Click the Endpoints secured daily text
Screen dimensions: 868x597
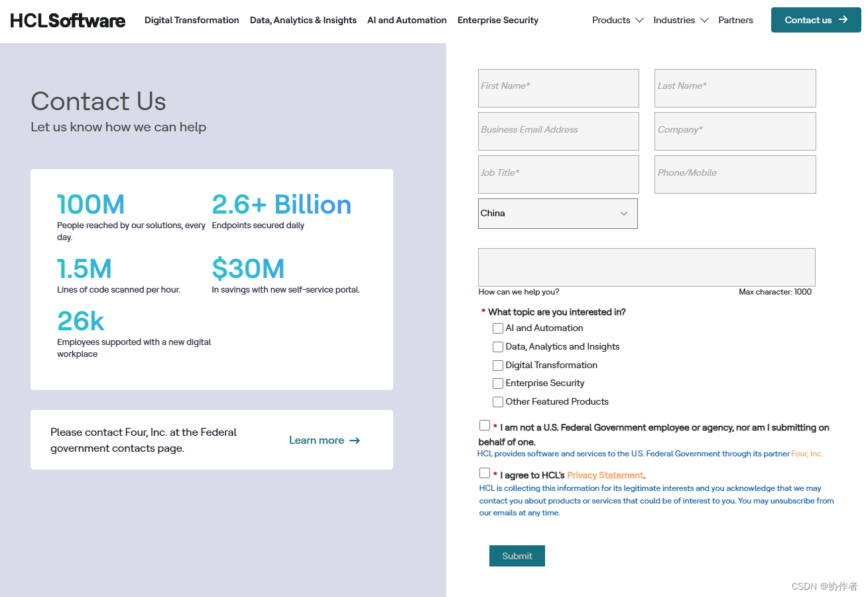(258, 226)
